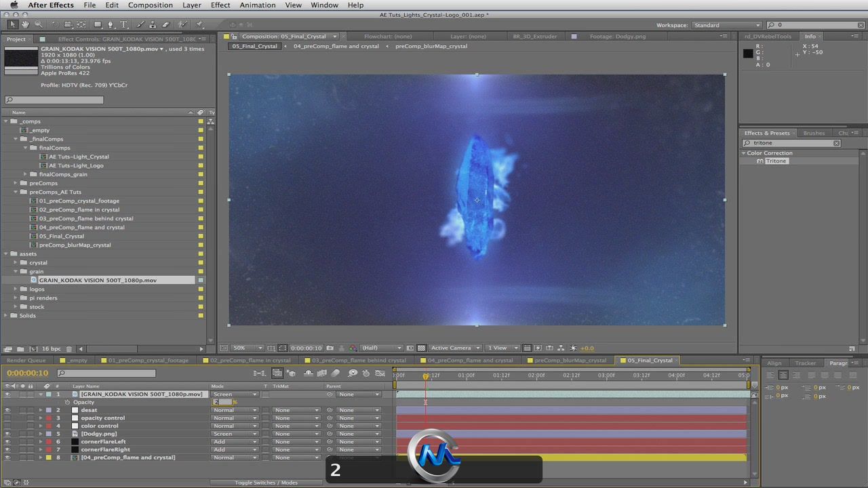Select the Brush tool
Screen dimensions: 868x488
[140, 24]
